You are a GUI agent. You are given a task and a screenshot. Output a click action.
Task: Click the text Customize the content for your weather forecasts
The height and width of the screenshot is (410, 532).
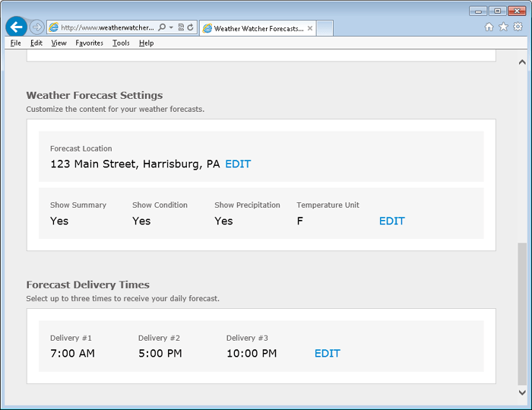click(116, 110)
